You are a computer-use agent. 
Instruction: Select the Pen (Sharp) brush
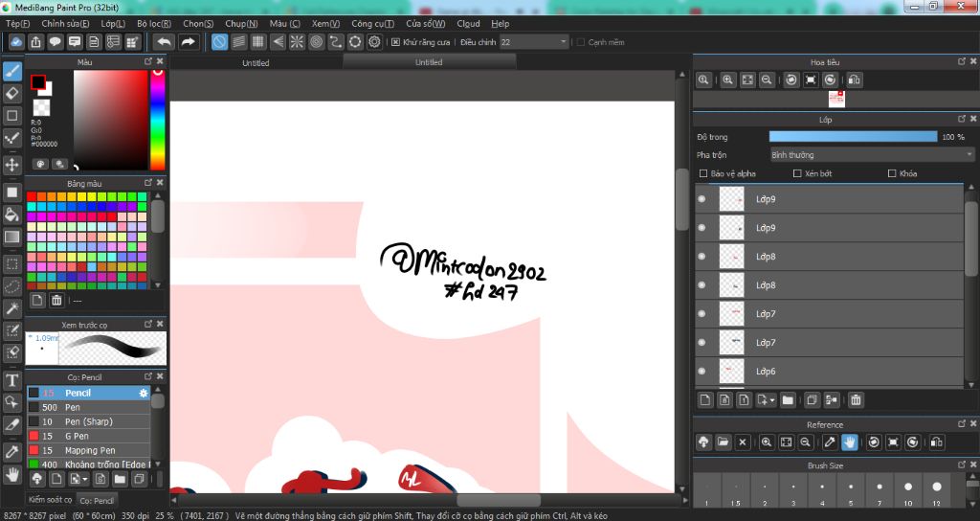tap(89, 421)
